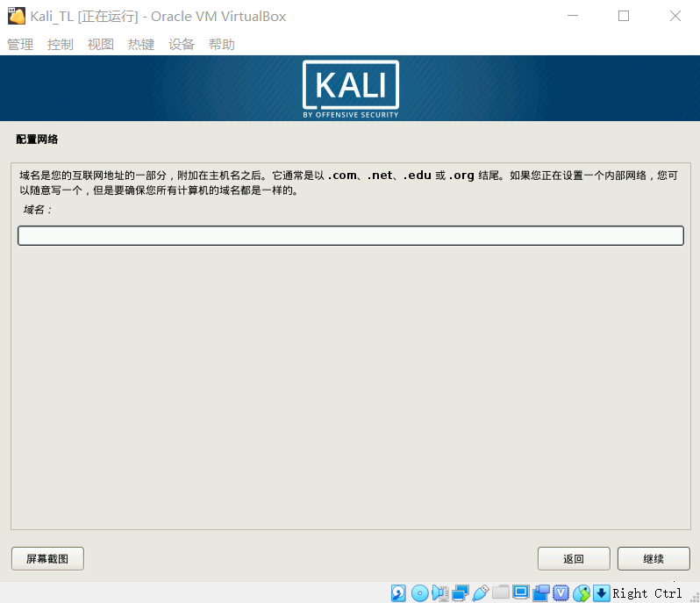The height and width of the screenshot is (603, 700).
Task: Click the optical drive status icon
Action: (419, 593)
